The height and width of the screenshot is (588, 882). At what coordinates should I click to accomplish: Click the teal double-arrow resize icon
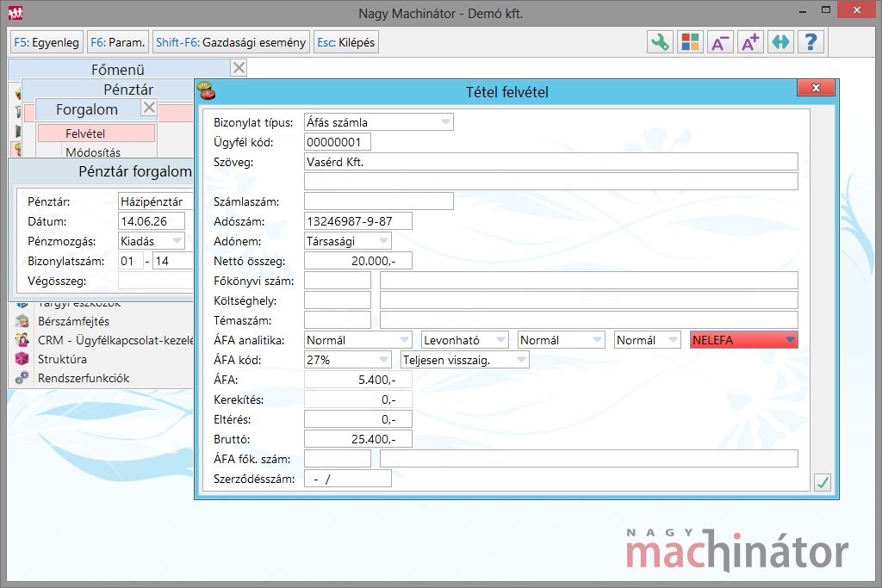780,42
